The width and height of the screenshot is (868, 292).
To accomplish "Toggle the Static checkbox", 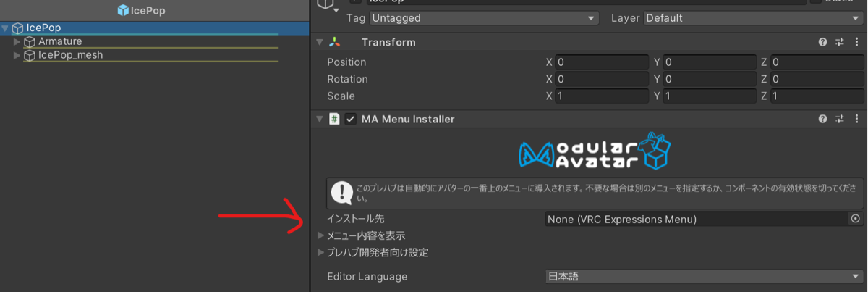I will pos(816,2).
